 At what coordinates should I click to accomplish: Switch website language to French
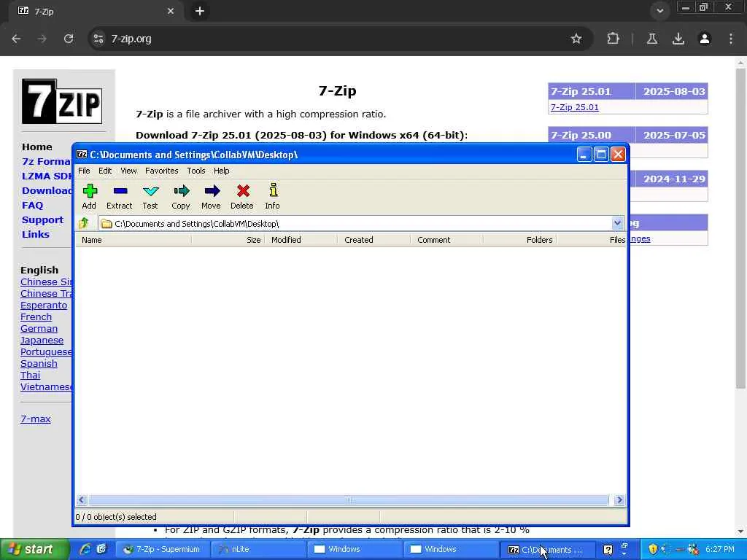click(36, 316)
